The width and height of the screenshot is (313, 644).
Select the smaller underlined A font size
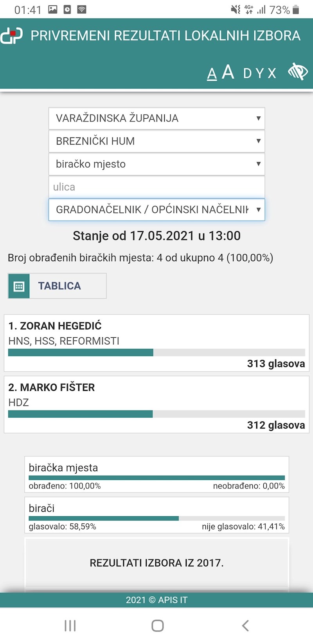pos(212,74)
